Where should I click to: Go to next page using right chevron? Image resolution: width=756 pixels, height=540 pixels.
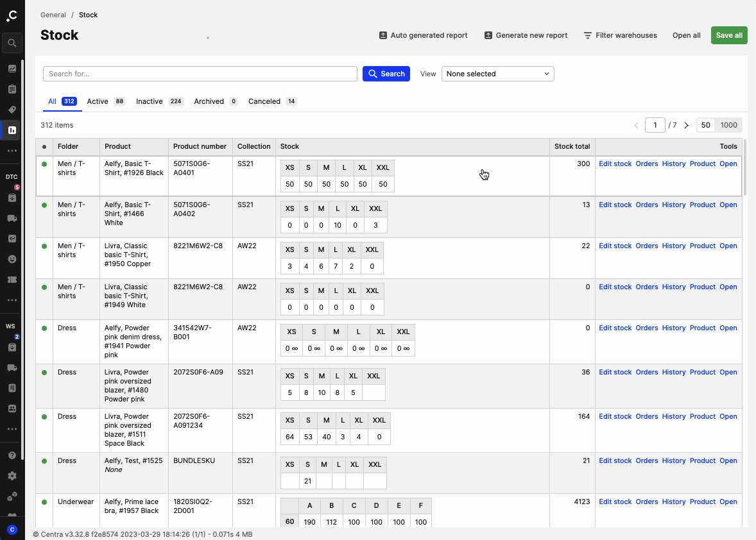tap(686, 125)
